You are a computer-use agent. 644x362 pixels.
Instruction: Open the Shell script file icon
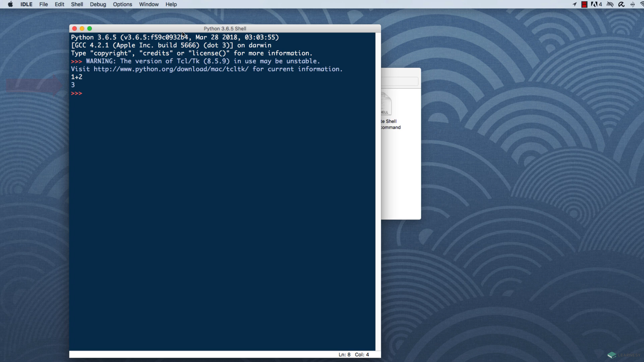point(386,104)
